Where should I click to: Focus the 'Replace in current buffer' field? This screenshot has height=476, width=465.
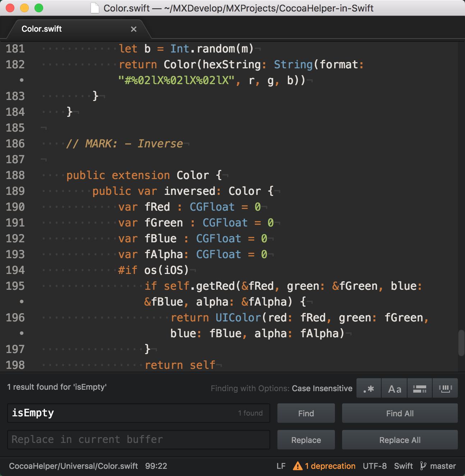(x=139, y=440)
